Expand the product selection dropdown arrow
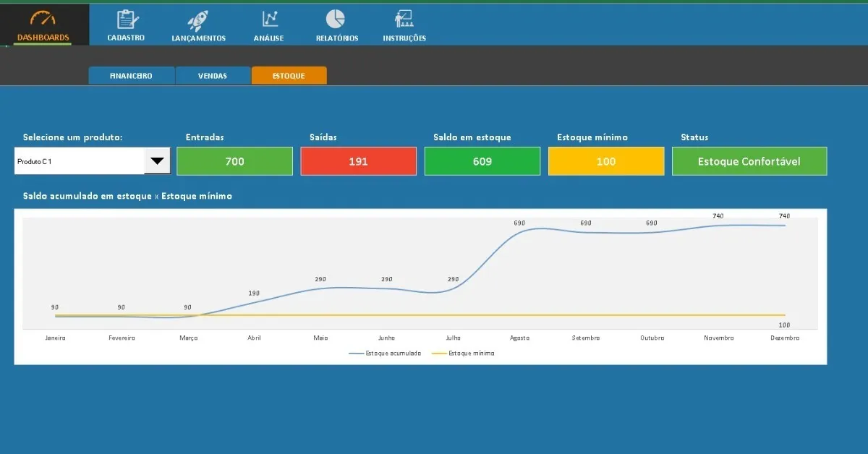The width and height of the screenshot is (868, 454). [157, 161]
